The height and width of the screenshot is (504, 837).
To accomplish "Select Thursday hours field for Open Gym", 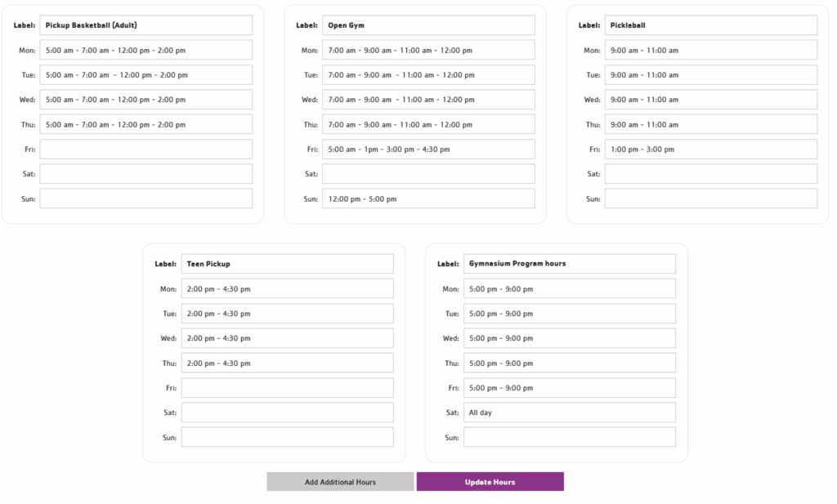I will [x=428, y=124].
